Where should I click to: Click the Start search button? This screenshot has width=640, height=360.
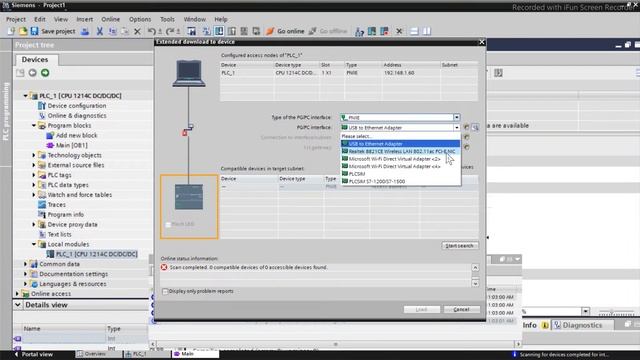coord(460,246)
